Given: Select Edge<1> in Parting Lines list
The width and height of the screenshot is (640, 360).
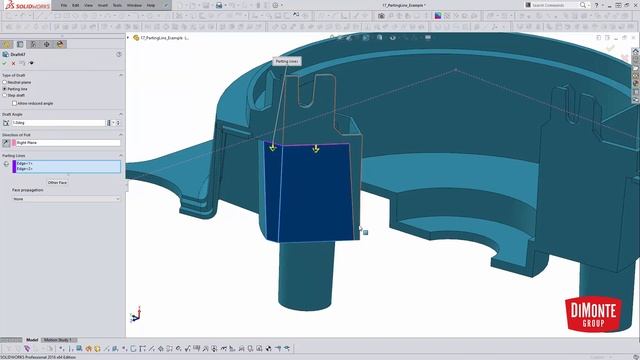Looking at the screenshot, I should pos(24,163).
